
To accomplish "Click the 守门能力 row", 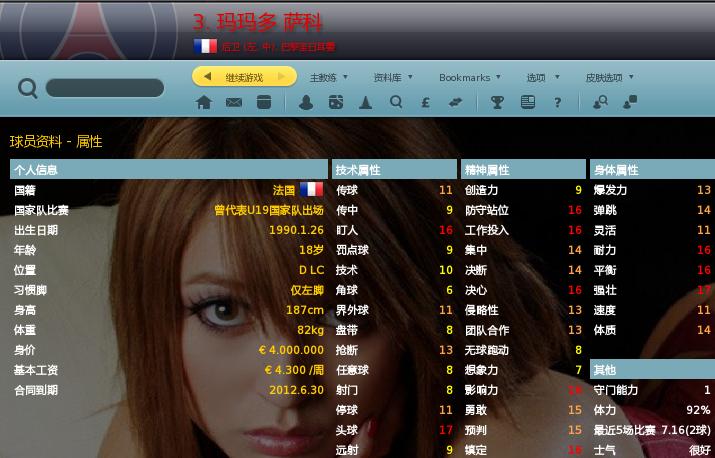I will tap(653, 390).
